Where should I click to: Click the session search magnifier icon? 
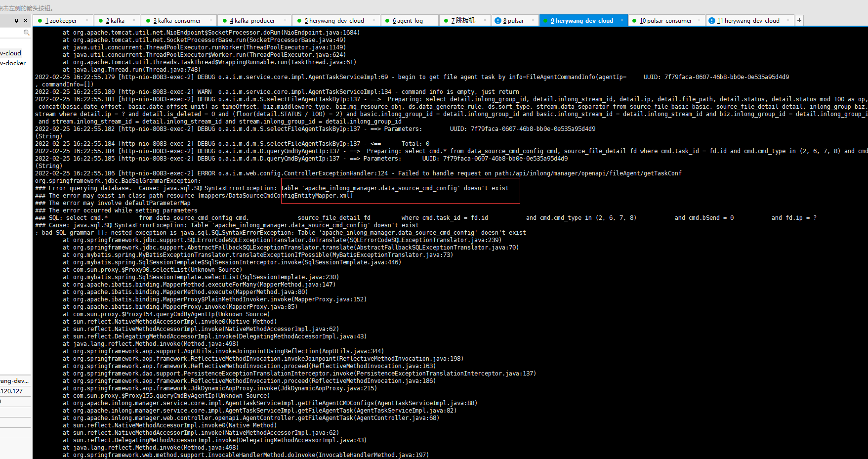tap(26, 33)
